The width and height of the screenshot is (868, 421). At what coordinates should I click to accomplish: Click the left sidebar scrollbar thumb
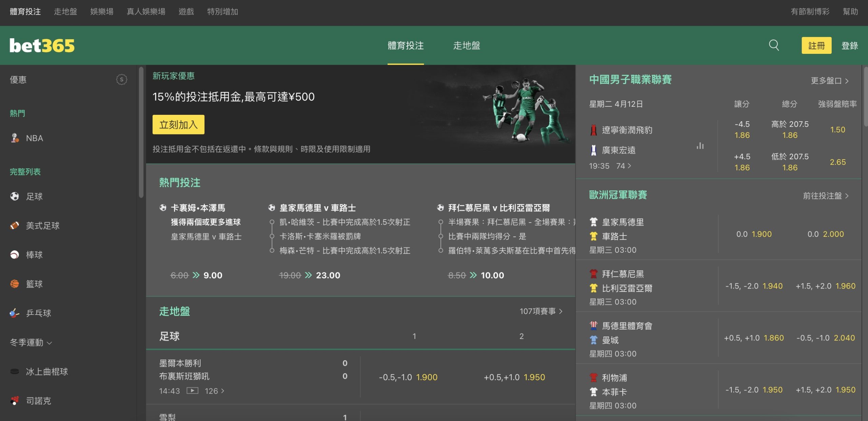[x=141, y=132]
